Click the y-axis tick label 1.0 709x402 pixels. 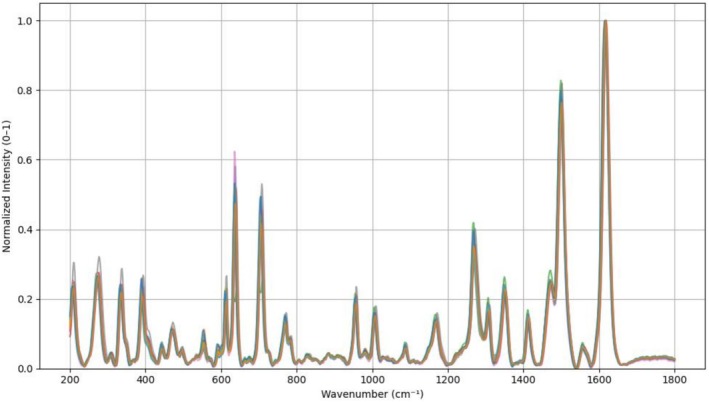(26, 21)
